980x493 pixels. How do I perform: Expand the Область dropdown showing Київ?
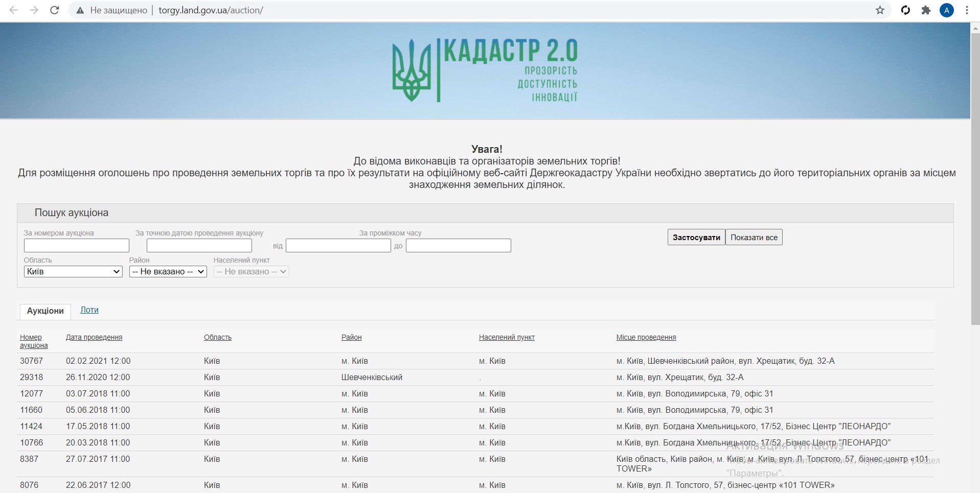73,272
